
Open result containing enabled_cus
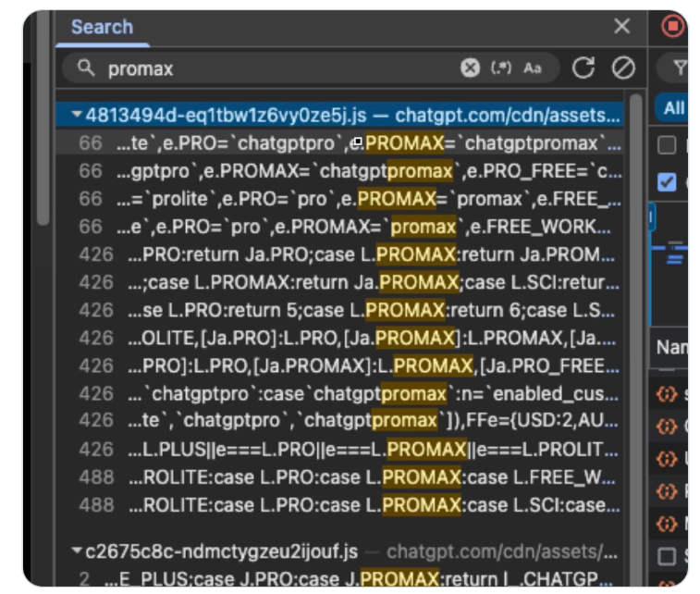(339, 393)
